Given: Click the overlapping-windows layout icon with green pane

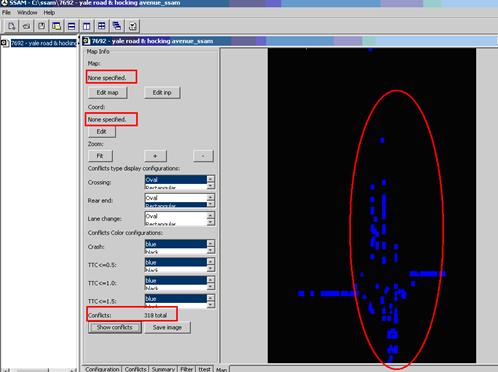Looking at the screenshot, I should point(56,26).
